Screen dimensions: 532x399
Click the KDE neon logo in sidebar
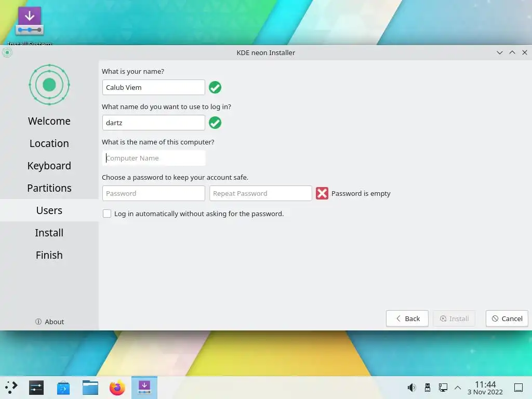[49, 85]
